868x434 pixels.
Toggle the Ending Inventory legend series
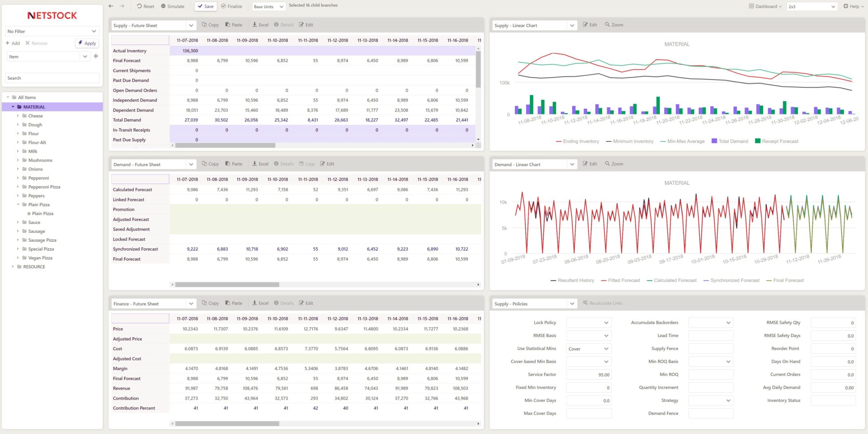[x=577, y=141]
